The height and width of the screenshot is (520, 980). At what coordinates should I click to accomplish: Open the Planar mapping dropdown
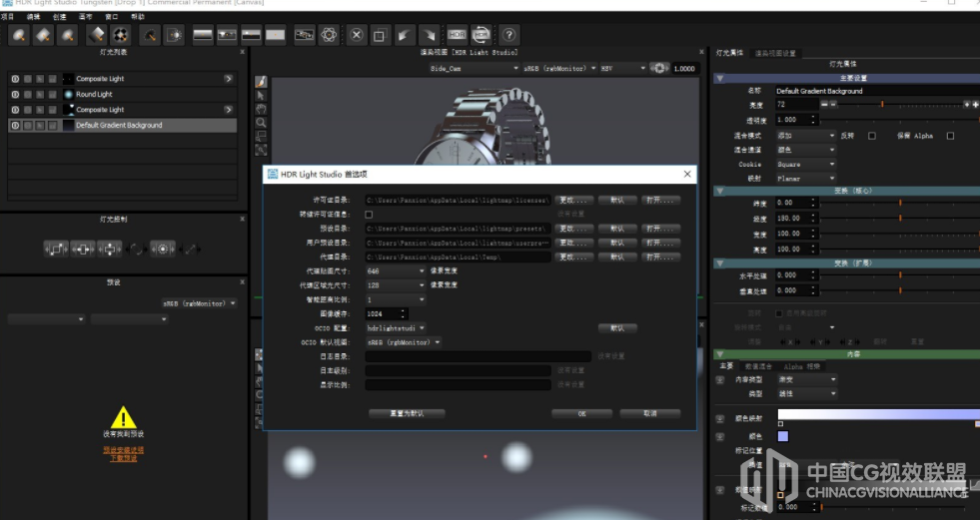click(x=805, y=179)
